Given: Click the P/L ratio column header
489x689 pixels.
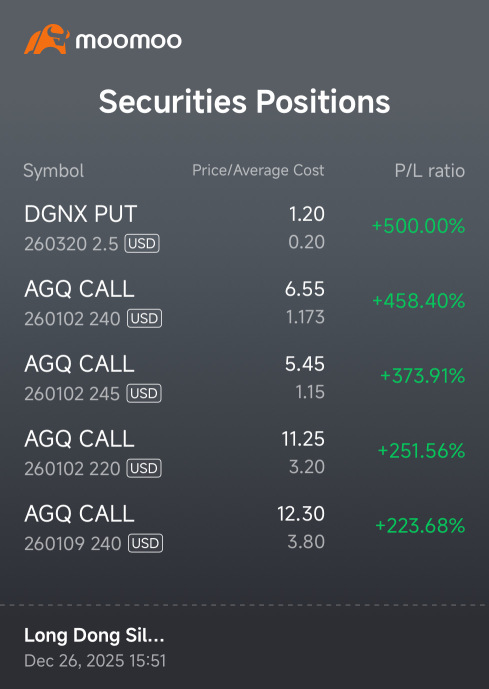Looking at the screenshot, I should [x=430, y=170].
